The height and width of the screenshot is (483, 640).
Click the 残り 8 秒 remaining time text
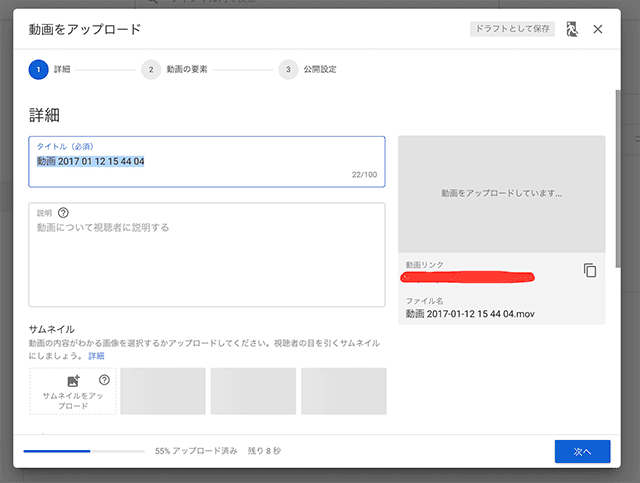[264, 451]
